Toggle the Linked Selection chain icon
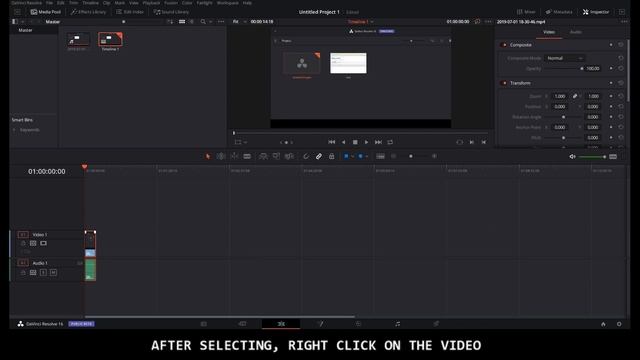 (319, 156)
